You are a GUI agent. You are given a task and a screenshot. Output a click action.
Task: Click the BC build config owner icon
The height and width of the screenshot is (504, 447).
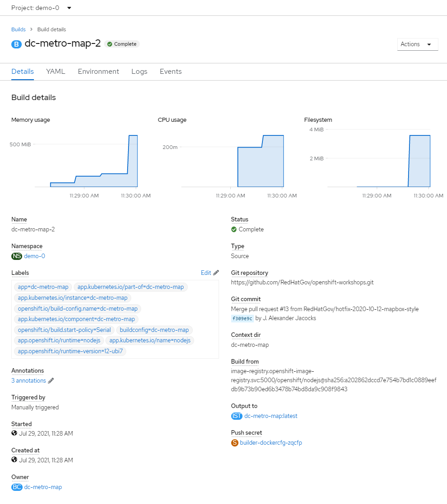[x=17, y=487]
